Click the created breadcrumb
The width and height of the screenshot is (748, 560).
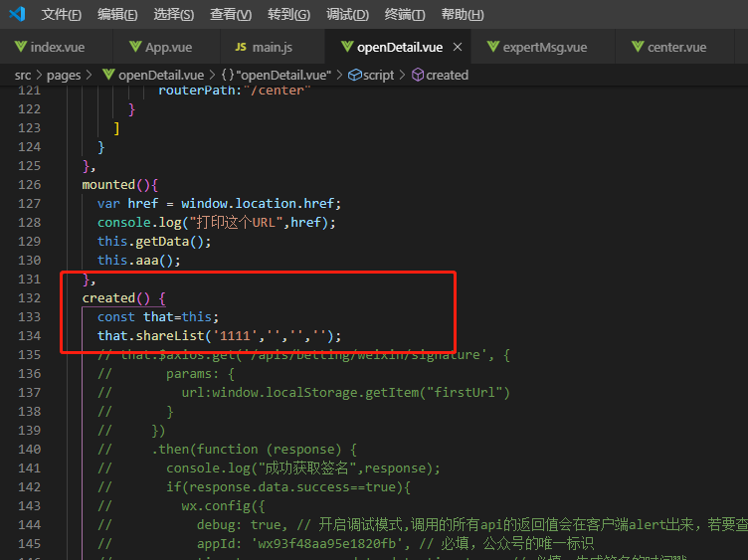coord(447,76)
